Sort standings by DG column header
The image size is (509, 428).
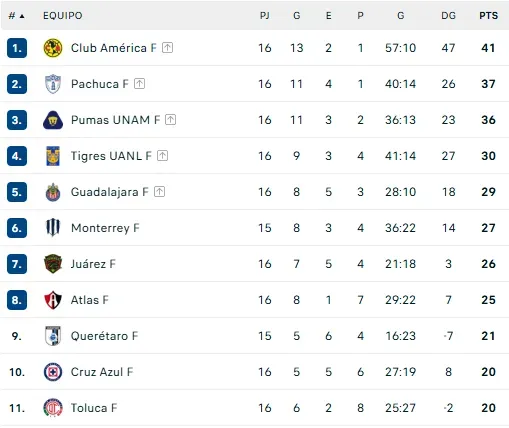pos(448,16)
